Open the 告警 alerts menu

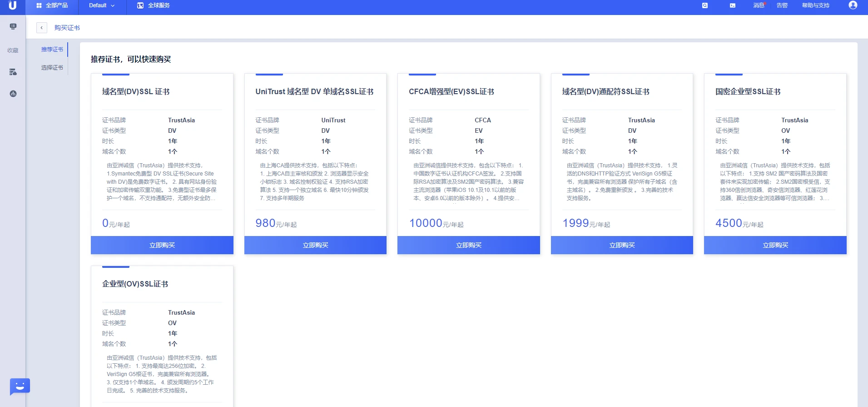tap(782, 5)
